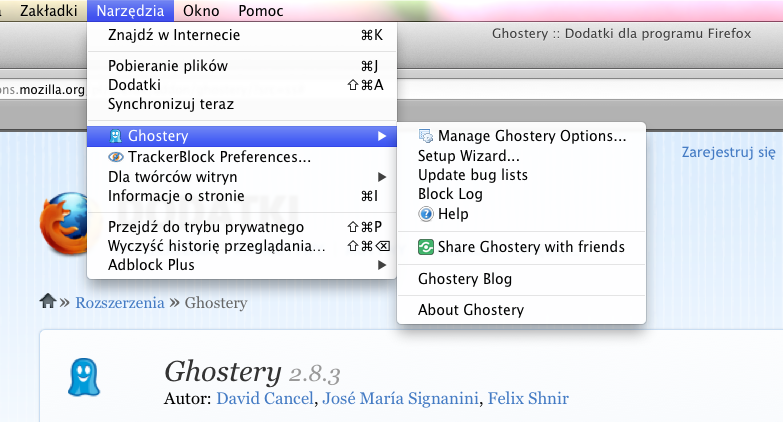
Task: Open the Block Log menu item
Action: tap(450, 194)
